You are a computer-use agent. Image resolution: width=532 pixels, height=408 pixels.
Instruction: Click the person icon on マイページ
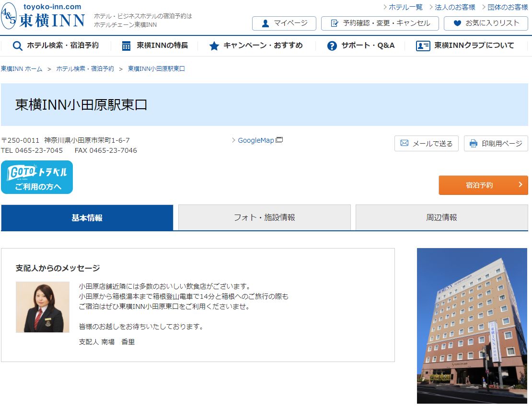pos(266,23)
